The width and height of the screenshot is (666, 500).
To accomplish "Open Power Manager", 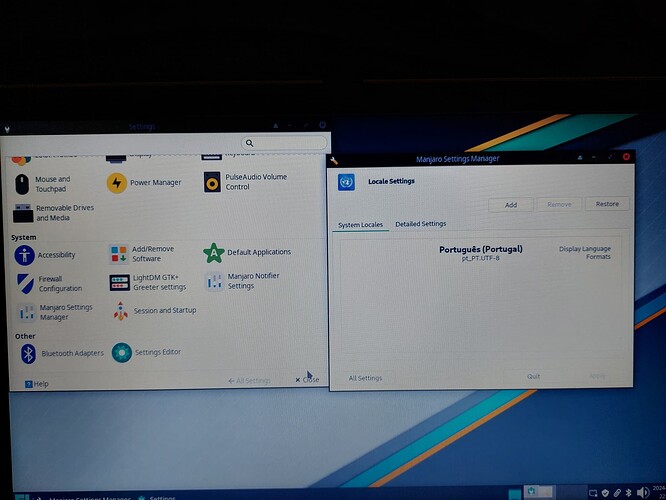I will click(x=144, y=183).
